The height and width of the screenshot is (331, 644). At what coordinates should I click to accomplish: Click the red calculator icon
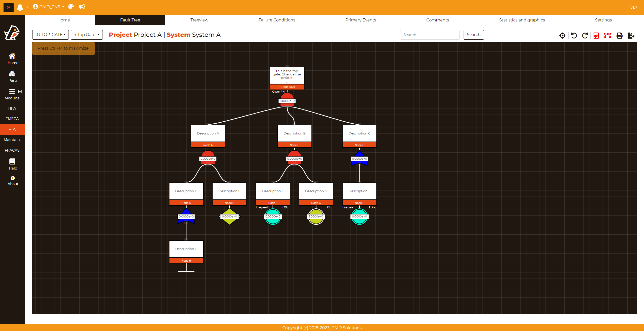[596, 36]
